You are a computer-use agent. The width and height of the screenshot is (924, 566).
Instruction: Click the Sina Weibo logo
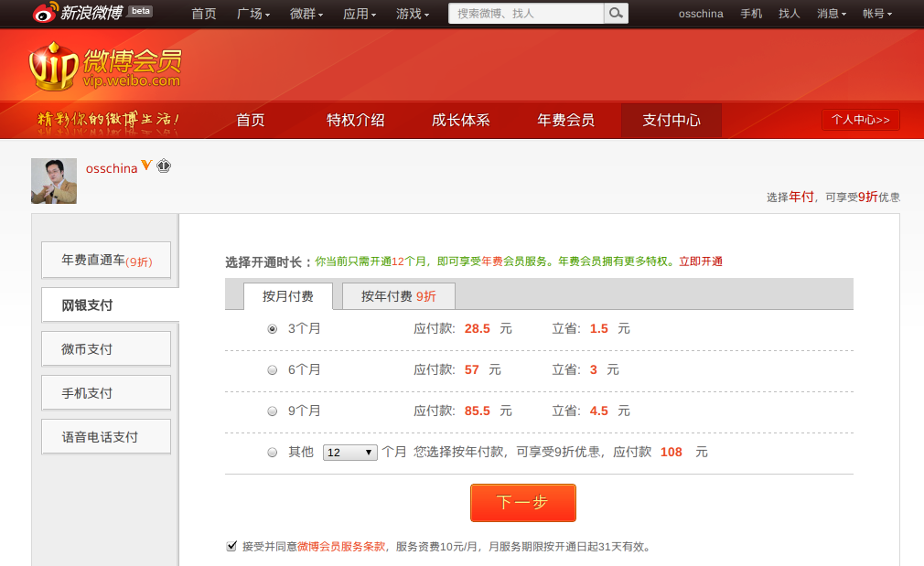coord(77,13)
